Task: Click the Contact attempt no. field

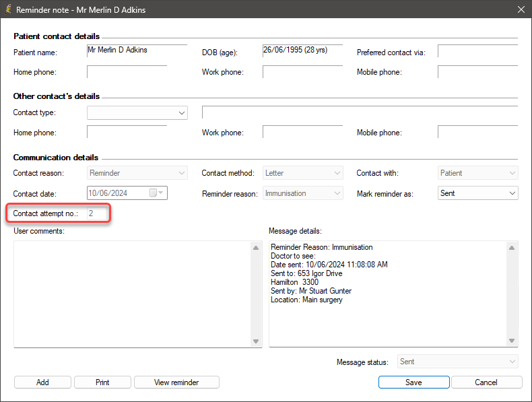Action: [97, 213]
